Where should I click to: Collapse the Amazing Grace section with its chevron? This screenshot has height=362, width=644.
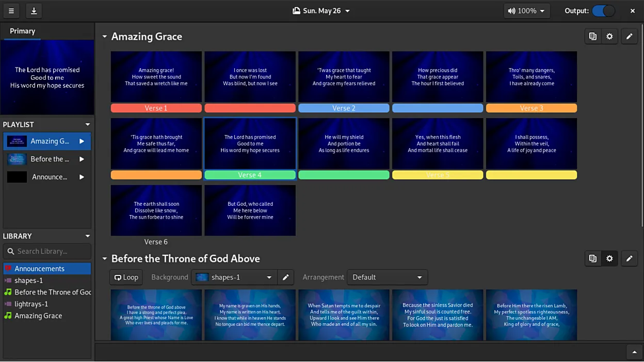click(x=104, y=36)
